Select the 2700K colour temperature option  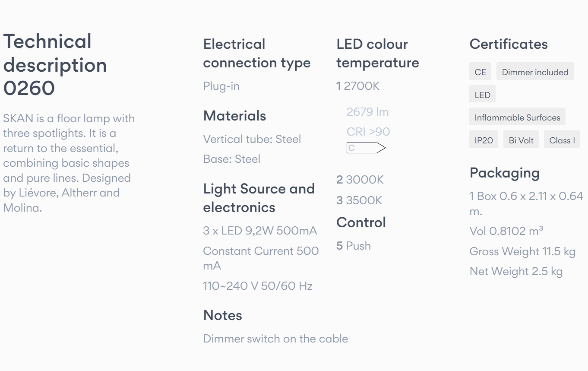click(358, 86)
